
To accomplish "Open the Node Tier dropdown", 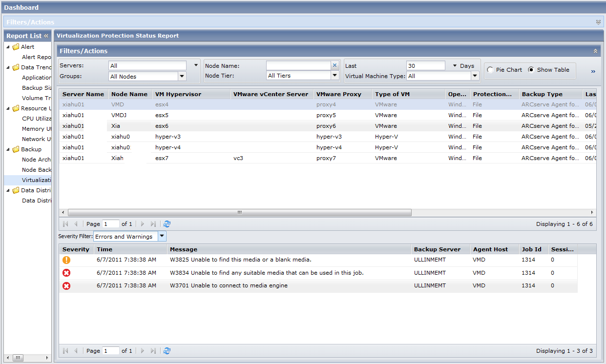I will click(334, 76).
